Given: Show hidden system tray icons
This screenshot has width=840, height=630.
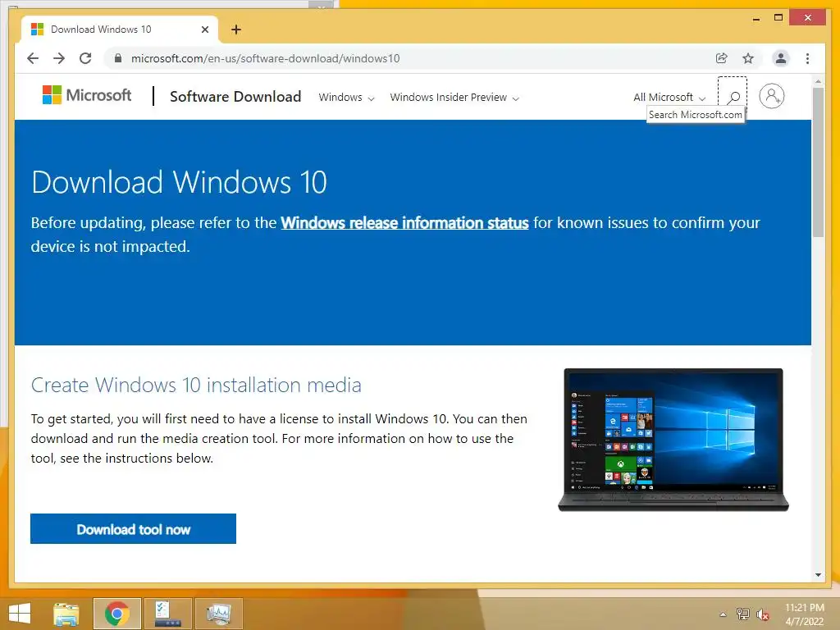Looking at the screenshot, I should (x=723, y=614).
